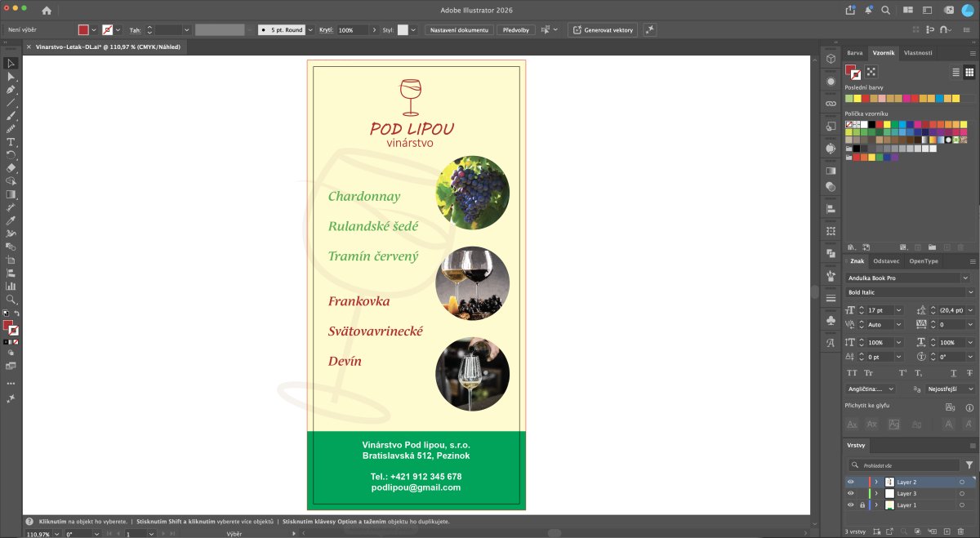The height and width of the screenshot is (538, 980).
Task: Select the Selection tool in the toolbar
Action: 11,63
